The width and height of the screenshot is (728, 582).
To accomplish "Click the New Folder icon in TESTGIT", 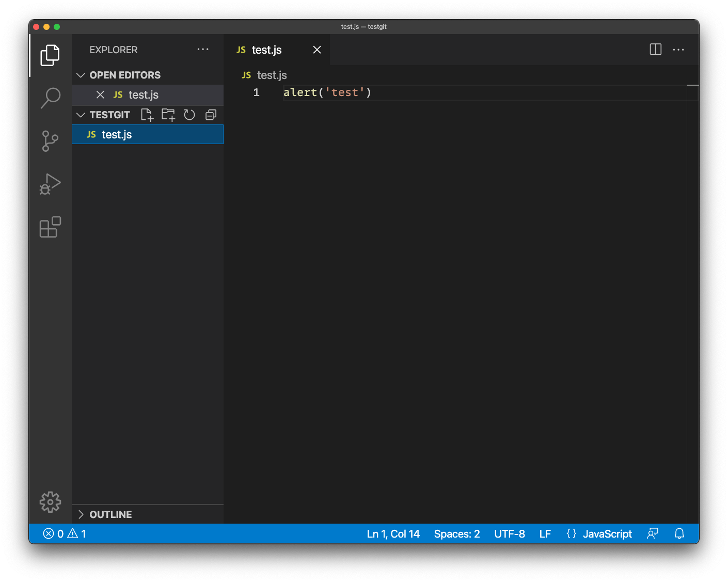I will click(168, 115).
